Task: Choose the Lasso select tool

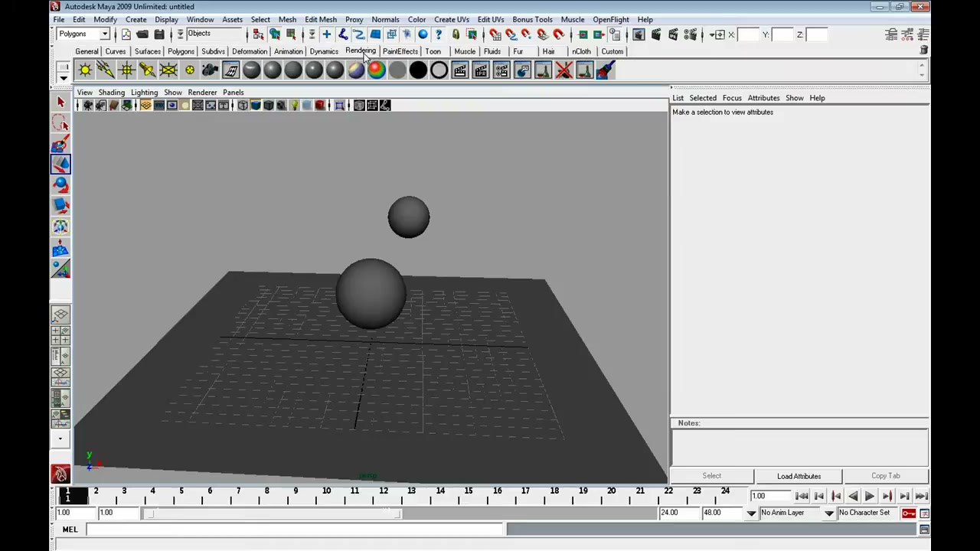Action: 60,122
